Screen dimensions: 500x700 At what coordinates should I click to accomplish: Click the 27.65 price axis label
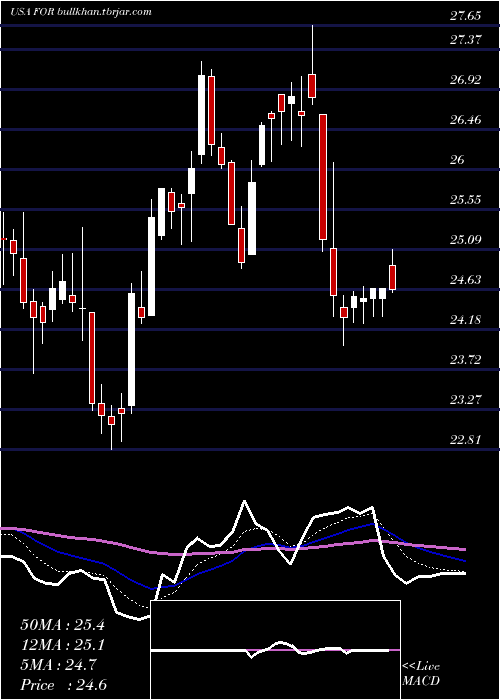tap(466, 16)
